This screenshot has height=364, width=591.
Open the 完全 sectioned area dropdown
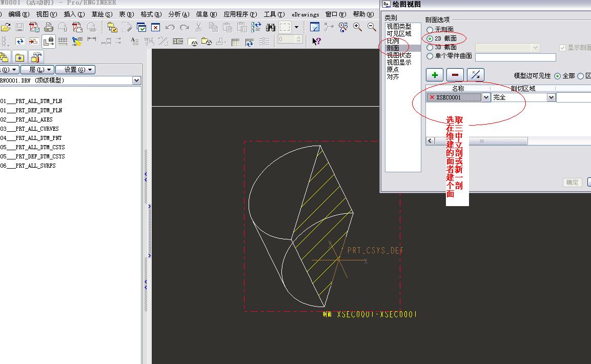[551, 97]
